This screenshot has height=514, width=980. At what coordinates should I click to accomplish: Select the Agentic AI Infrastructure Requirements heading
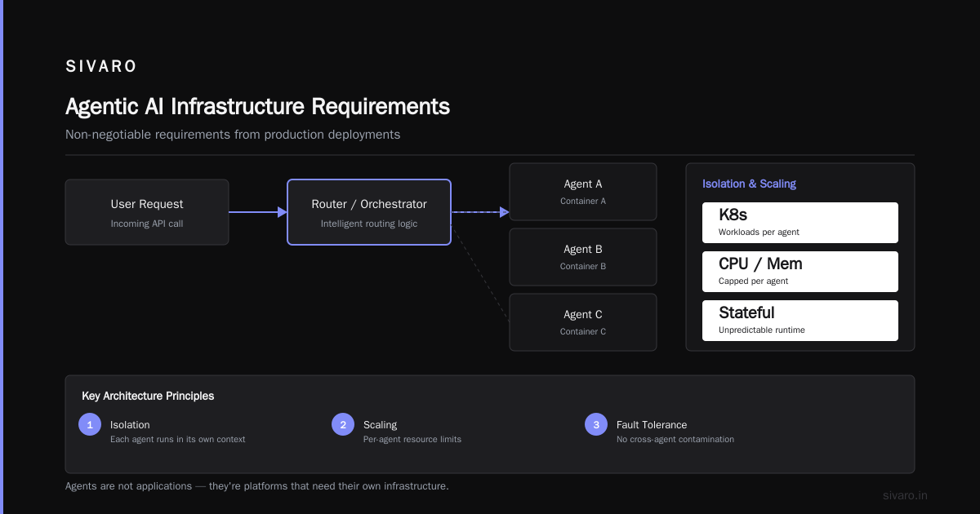tap(257, 107)
